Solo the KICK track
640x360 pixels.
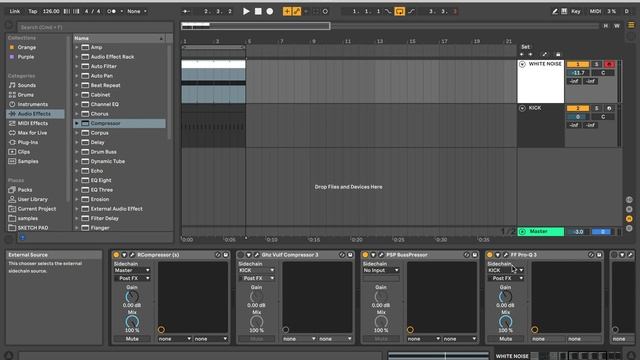[596, 108]
